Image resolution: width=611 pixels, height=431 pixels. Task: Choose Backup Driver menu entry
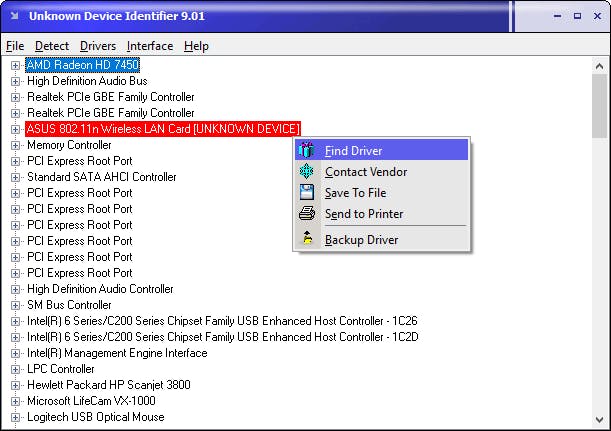coord(381,240)
